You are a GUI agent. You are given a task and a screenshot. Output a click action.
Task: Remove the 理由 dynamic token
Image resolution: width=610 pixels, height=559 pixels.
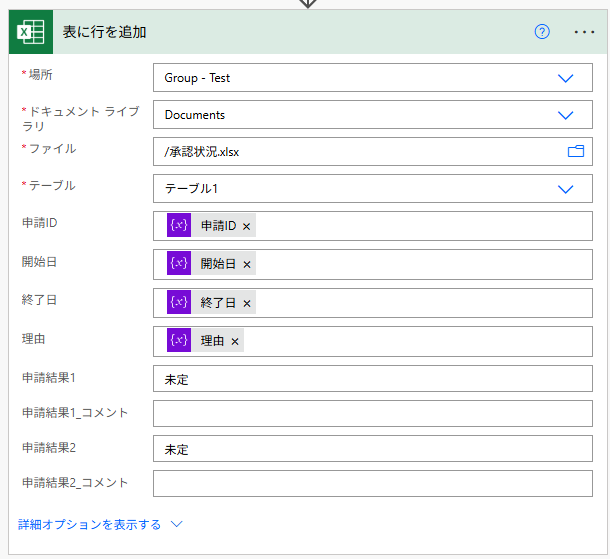pyautogui.click(x=235, y=342)
